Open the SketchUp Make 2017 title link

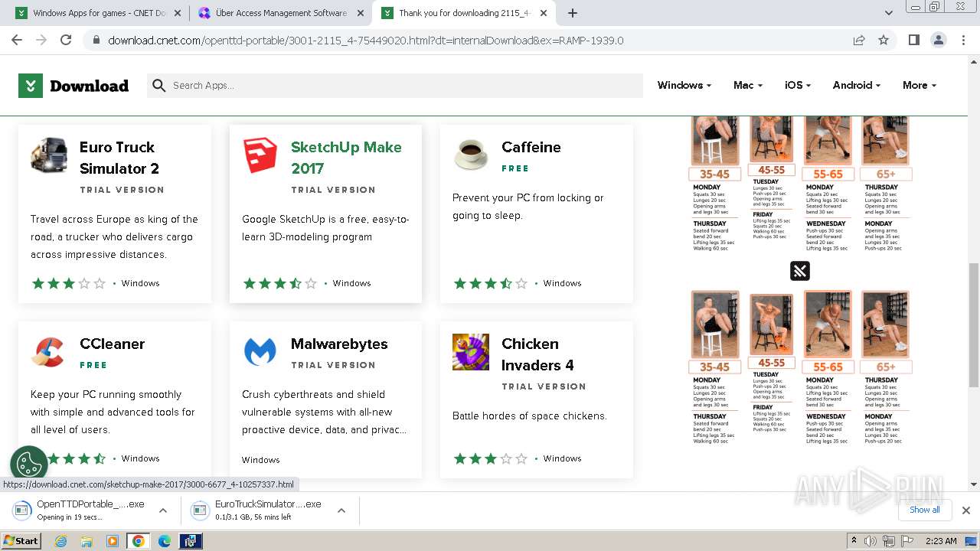click(x=346, y=158)
